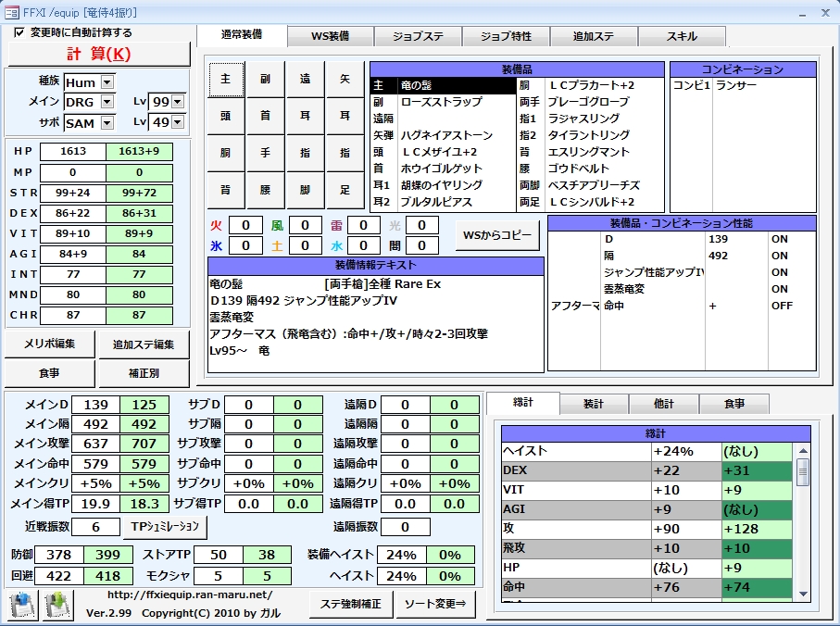Select the 頭 head equipment slot button
The image size is (840, 626).
[x=226, y=116]
